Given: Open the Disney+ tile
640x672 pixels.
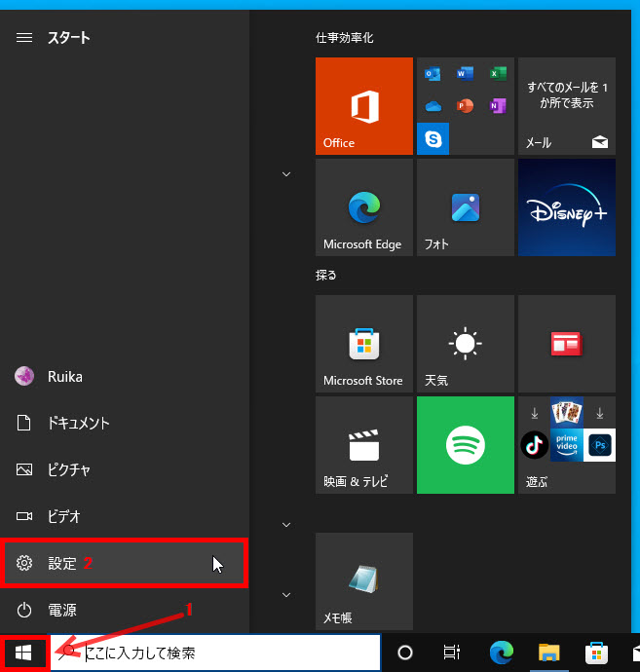Looking at the screenshot, I should (566, 207).
